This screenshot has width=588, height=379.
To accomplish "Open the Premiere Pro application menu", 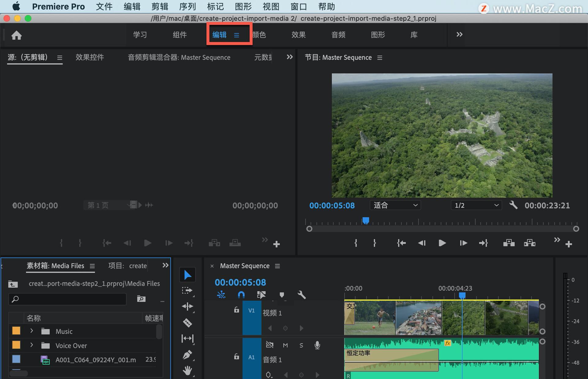I will 58,6.
